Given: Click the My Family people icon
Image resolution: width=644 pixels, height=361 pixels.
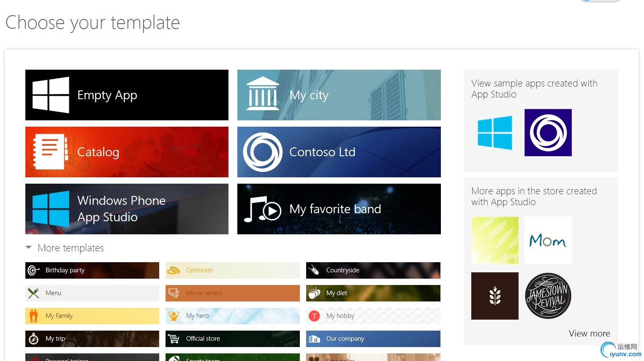Looking at the screenshot, I should tap(34, 316).
